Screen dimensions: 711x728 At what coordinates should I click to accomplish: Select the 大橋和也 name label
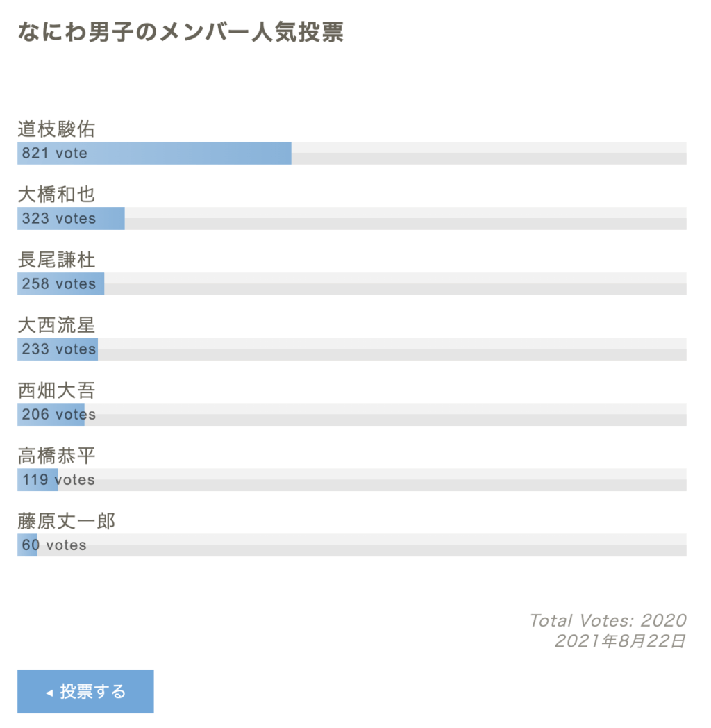(56, 195)
